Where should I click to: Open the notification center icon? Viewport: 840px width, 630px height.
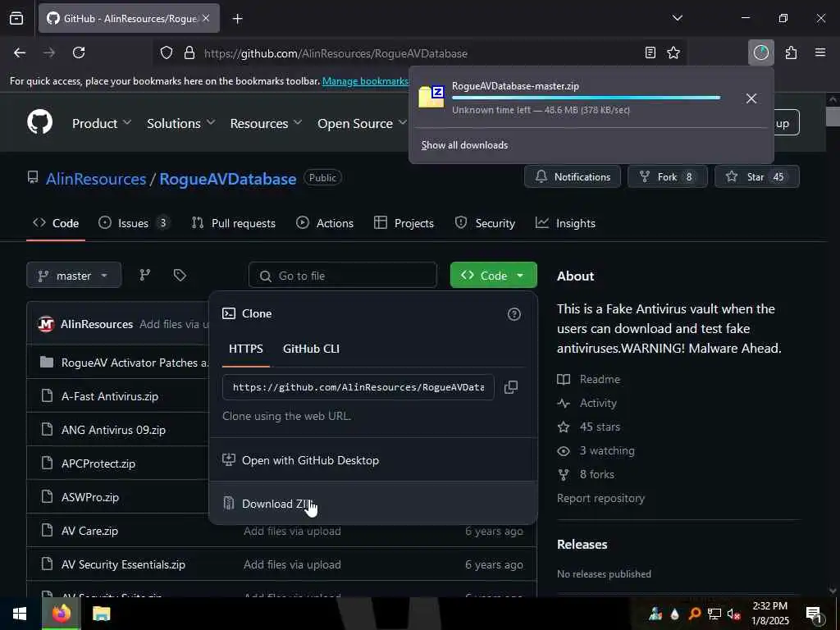[814, 614]
